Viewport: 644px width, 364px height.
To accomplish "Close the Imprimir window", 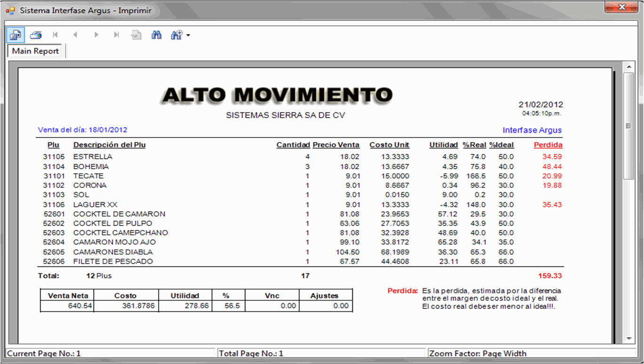I will click(x=621, y=7).
